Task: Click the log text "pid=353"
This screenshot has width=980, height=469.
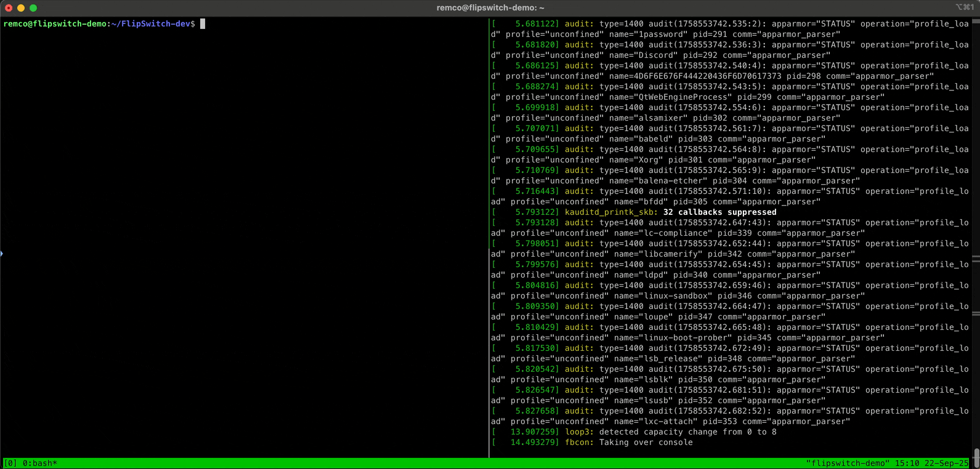Action: (720, 422)
